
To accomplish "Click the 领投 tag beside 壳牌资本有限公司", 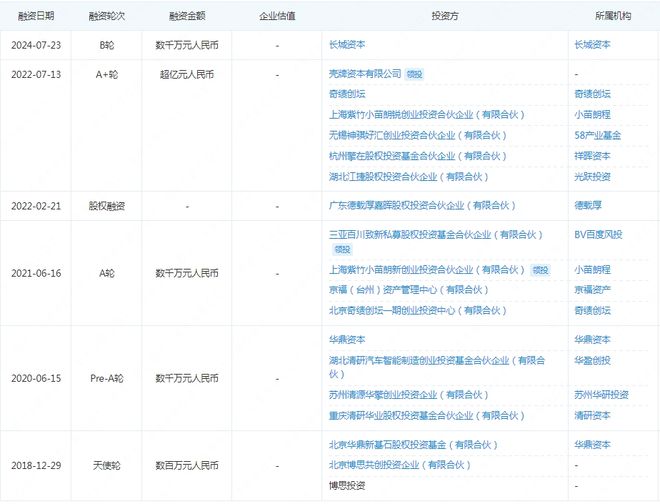I will (415, 74).
